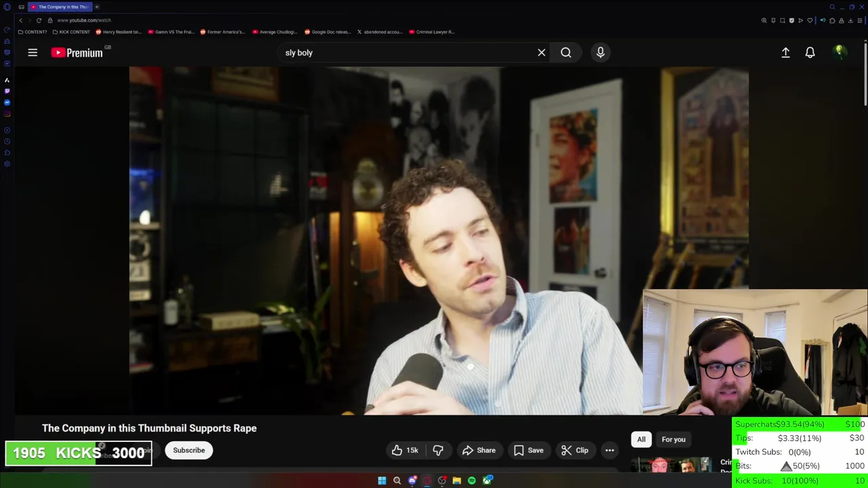Open the CONTENT? bookmarks folder
Image resolution: width=868 pixels, height=488 pixels.
[x=33, y=32]
